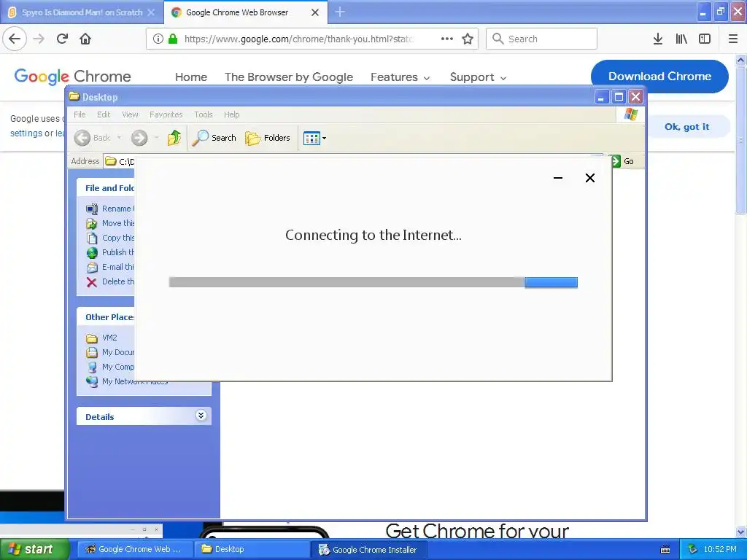This screenshot has width=747, height=560.
Task: Show site information icon in address bar
Action: [x=158, y=39]
